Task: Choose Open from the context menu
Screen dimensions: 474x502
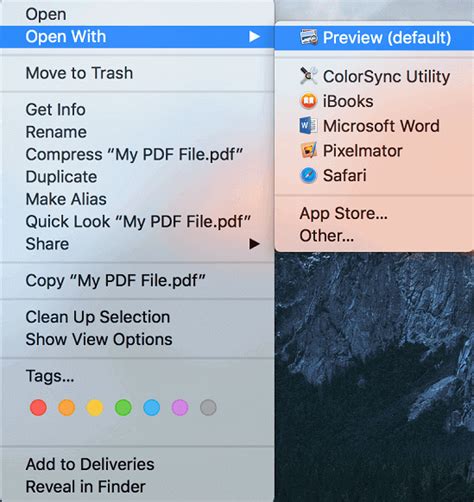Action: [x=137, y=14]
